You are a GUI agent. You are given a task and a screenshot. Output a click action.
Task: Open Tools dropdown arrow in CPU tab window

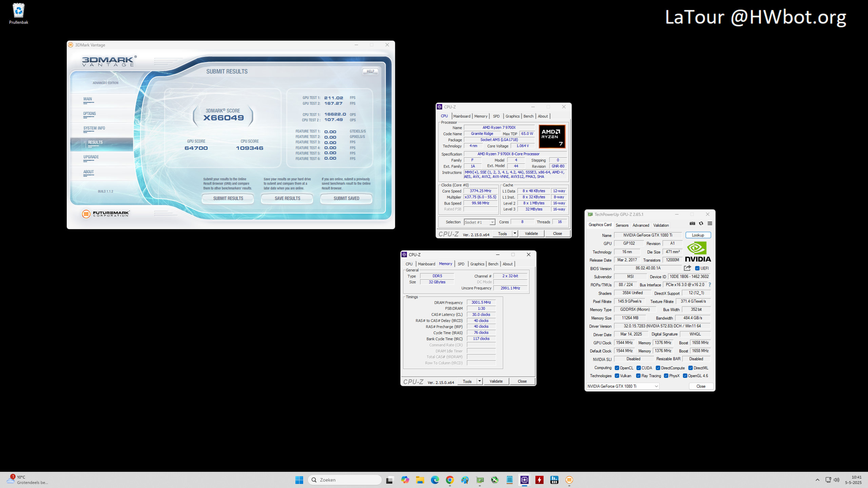pyautogui.click(x=515, y=233)
